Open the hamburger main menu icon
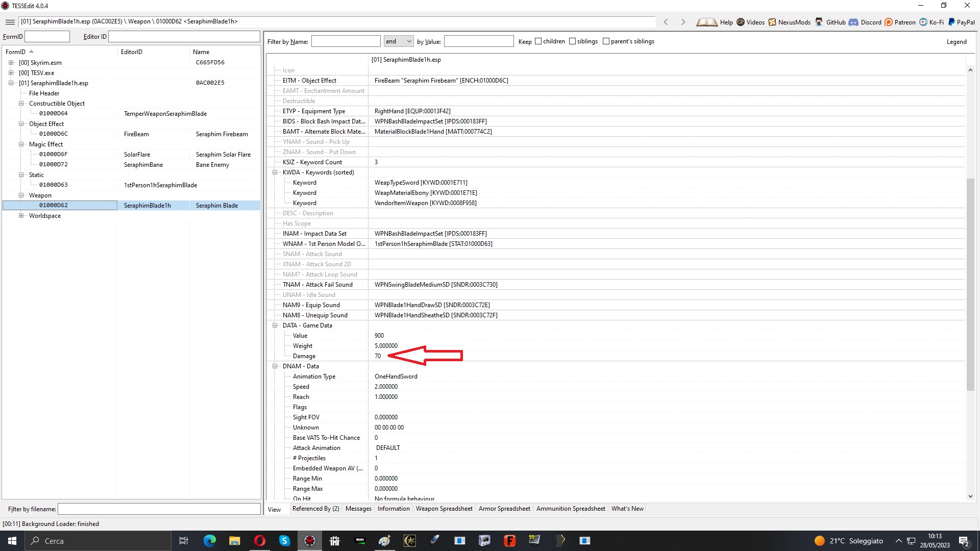 [x=10, y=22]
